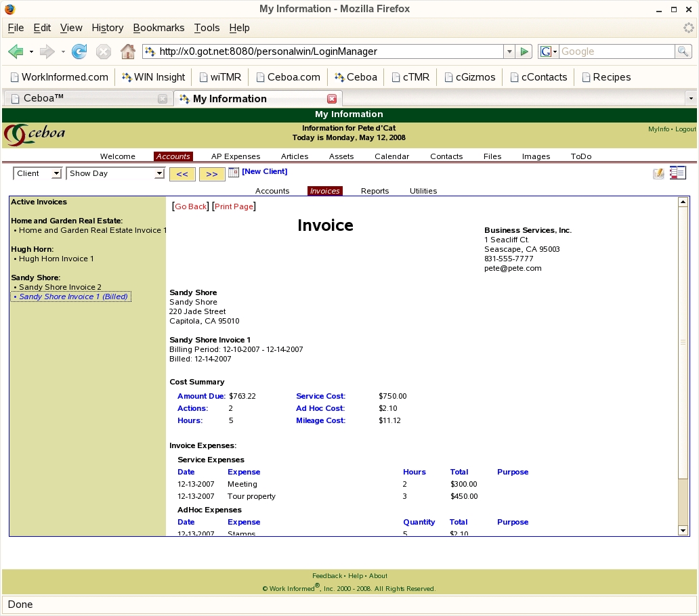This screenshot has height=616, width=699.
Task: Click the calendar picker icon beside New Client
Action: pyautogui.click(x=234, y=173)
